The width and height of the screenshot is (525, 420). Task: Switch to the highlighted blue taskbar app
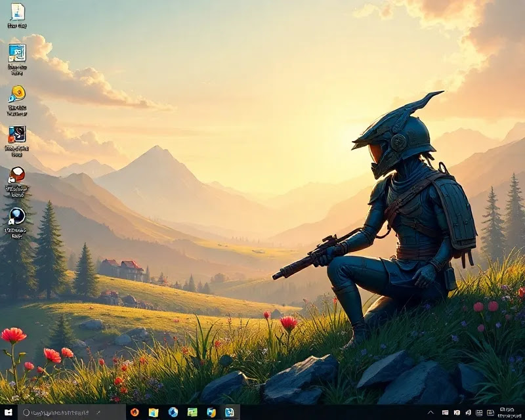pyautogui.click(x=230, y=413)
